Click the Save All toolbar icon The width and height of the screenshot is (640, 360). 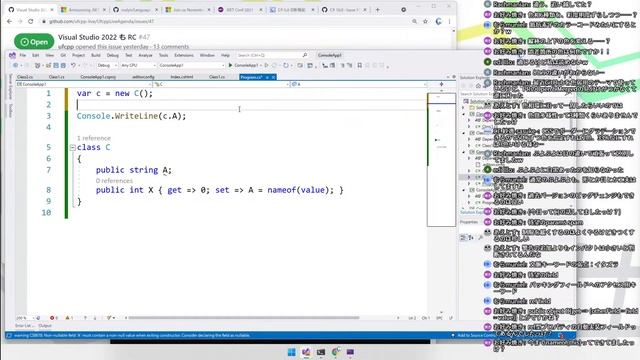pos(63,65)
